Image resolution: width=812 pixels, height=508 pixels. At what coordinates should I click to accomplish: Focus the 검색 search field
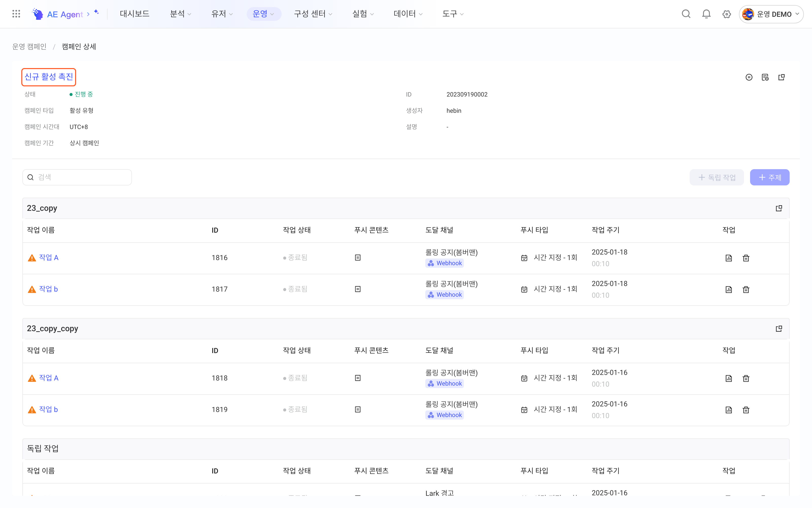click(77, 177)
